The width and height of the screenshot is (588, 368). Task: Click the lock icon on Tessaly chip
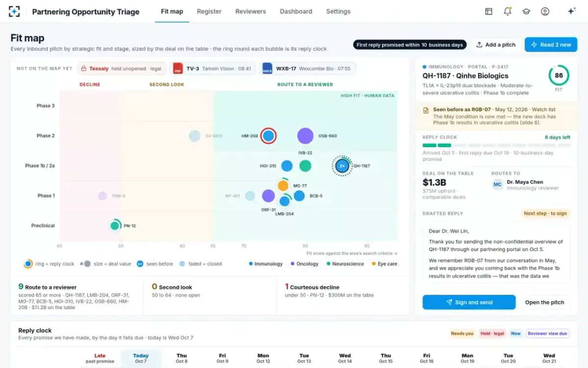click(x=84, y=69)
